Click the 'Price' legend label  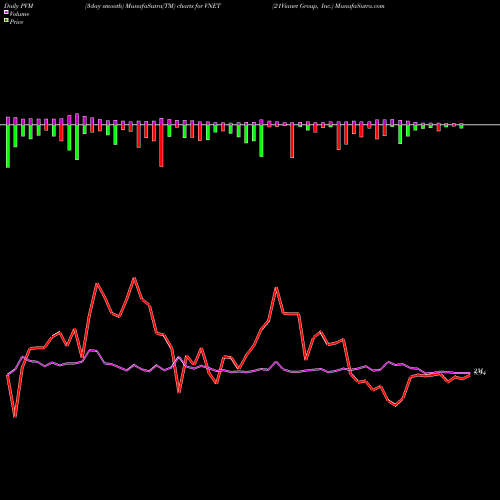(16, 22)
